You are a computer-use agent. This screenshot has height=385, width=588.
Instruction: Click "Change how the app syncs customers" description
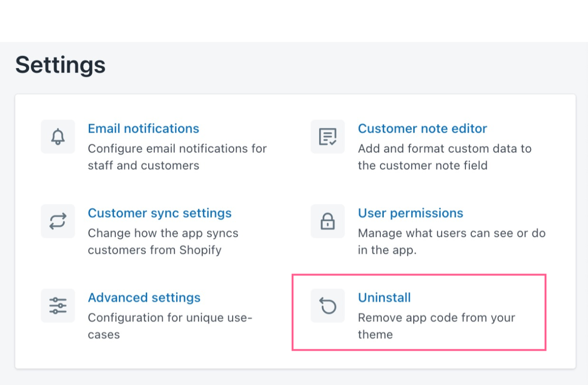click(x=163, y=241)
